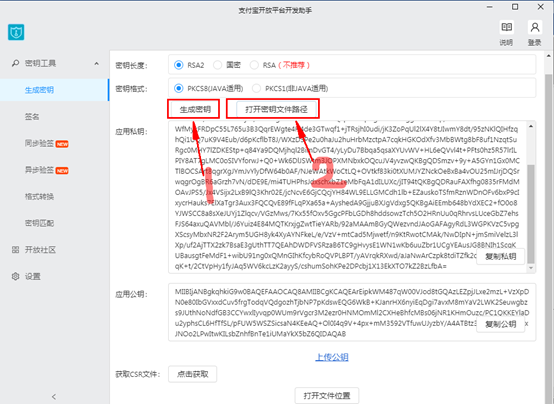Screen dimensions: 554x404
Task: Collapse the 密钥工具 menu chevron
Action: pyautogui.click(x=96, y=64)
